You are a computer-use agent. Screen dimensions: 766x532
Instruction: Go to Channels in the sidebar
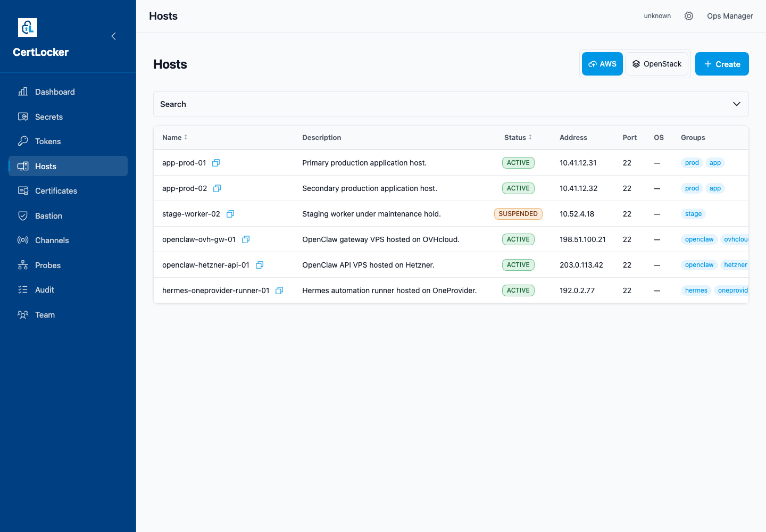(68, 240)
